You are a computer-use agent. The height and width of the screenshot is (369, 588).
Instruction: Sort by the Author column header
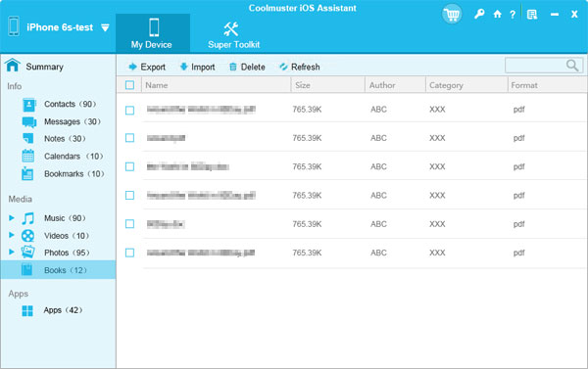click(382, 85)
